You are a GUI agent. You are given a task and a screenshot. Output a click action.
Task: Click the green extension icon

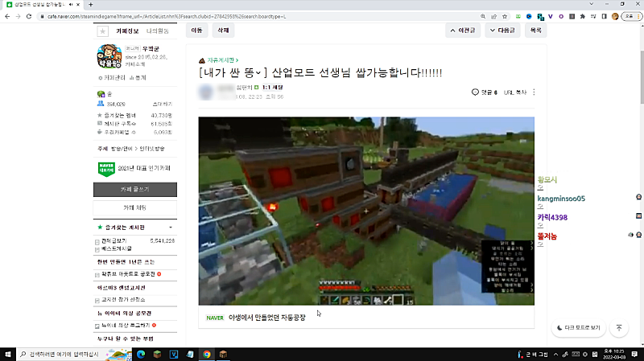[x=518, y=16]
